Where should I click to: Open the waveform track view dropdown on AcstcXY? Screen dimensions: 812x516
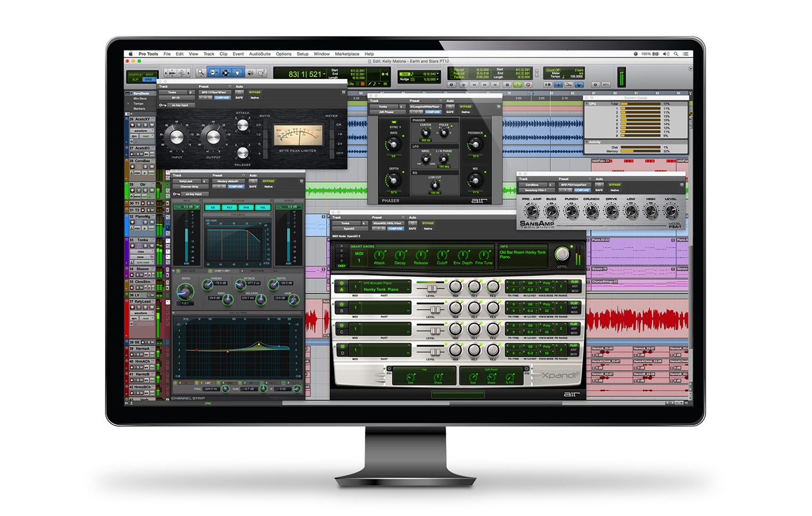point(142,131)
